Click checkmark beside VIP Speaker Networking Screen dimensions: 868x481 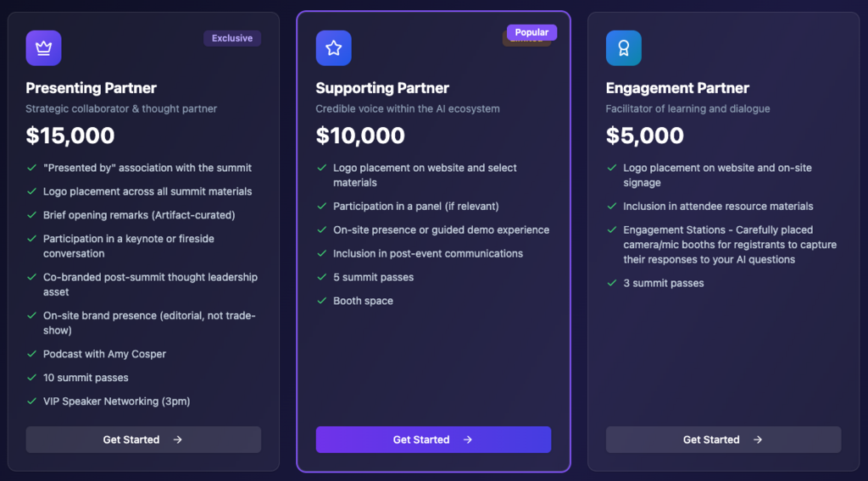(31, 401)
